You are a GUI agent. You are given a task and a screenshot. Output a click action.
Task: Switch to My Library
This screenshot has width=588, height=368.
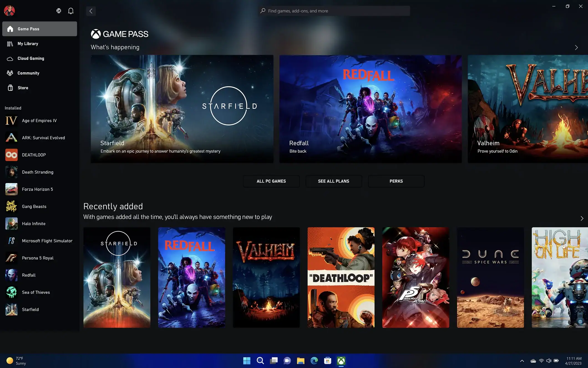pyautogui.click(x=28, y=44)
